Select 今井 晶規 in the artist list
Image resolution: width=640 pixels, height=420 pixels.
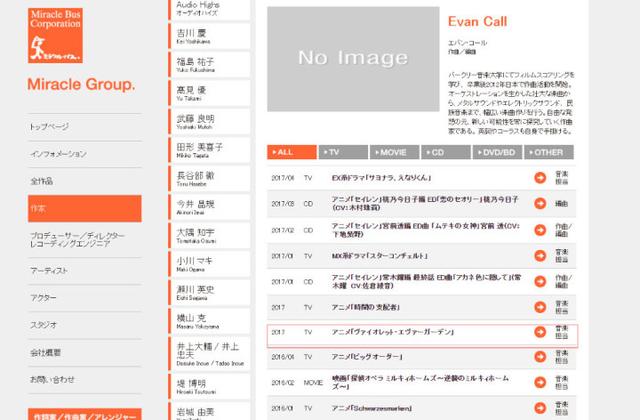(x=209, y=207)
